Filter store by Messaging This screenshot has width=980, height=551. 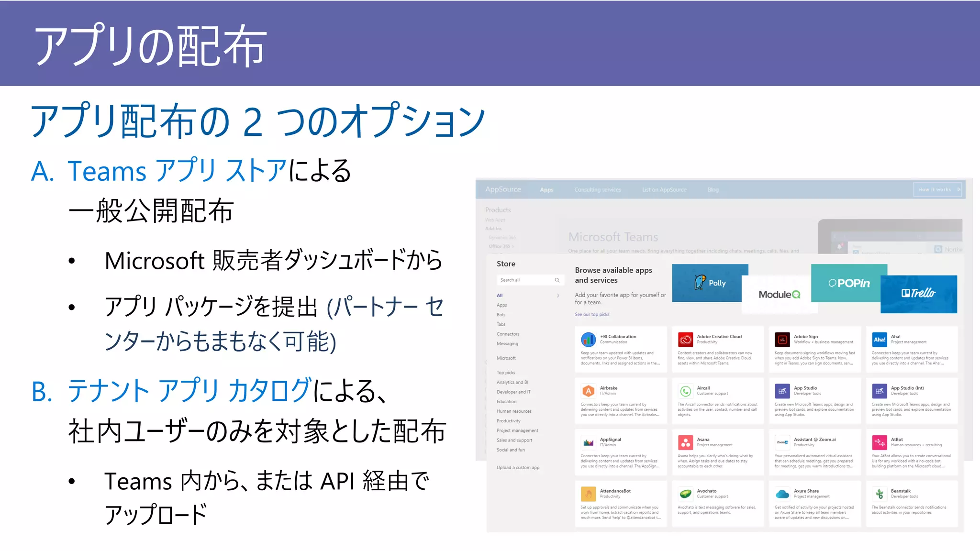coord(507,344)
